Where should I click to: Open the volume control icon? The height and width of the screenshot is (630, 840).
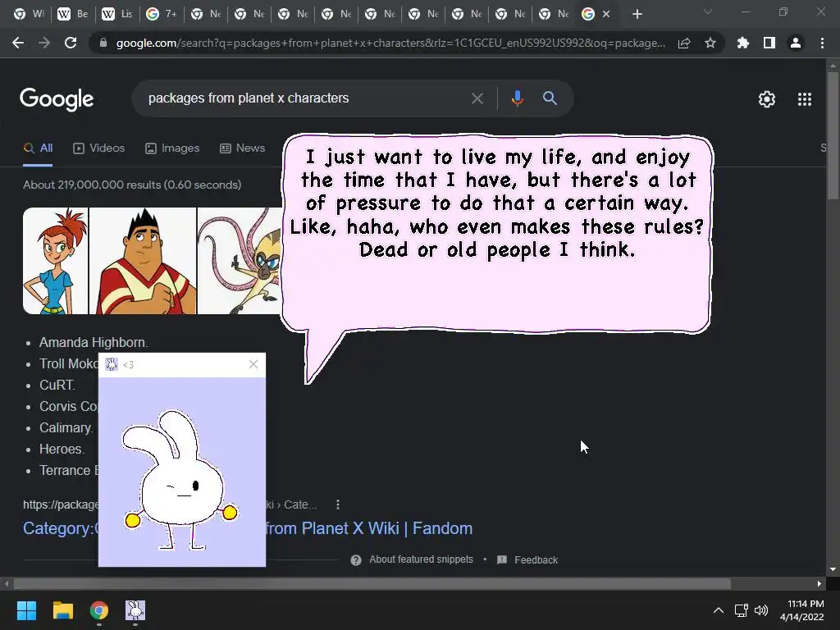(x=760, y=610)
